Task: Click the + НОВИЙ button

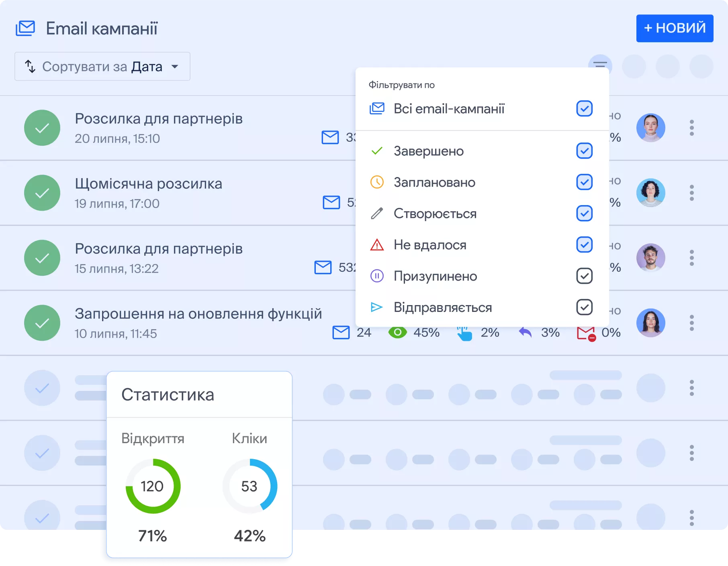Action: (x=675, y=28)
